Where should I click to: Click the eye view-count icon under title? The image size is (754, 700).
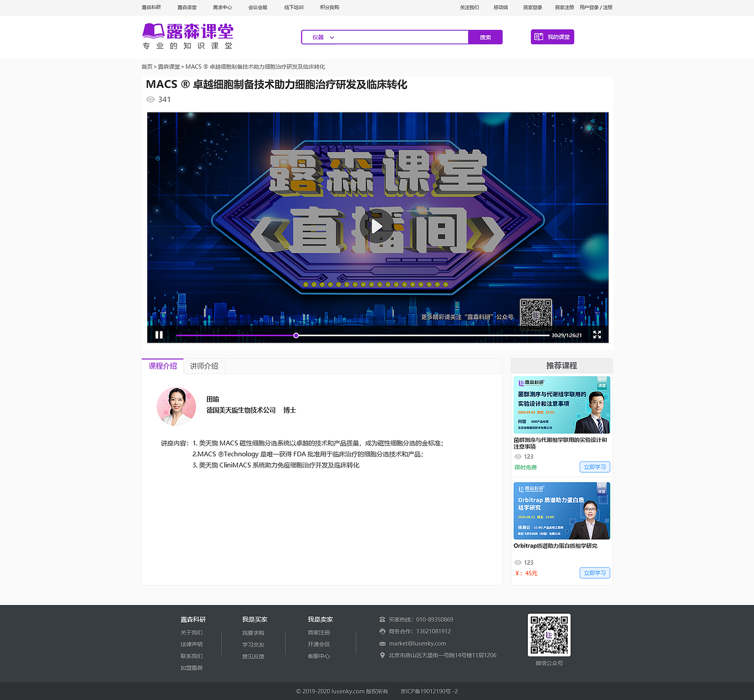[x=150, y=99]
